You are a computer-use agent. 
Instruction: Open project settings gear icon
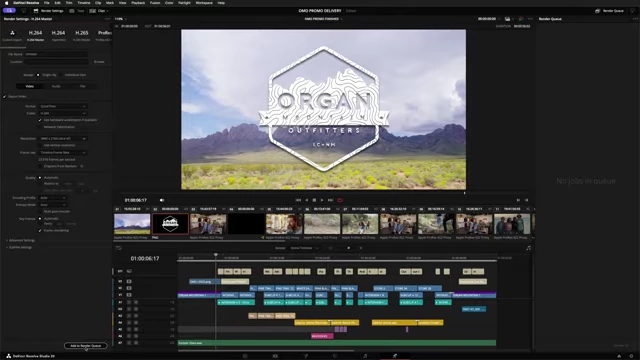pyautogui.click(x=631, y=356)
